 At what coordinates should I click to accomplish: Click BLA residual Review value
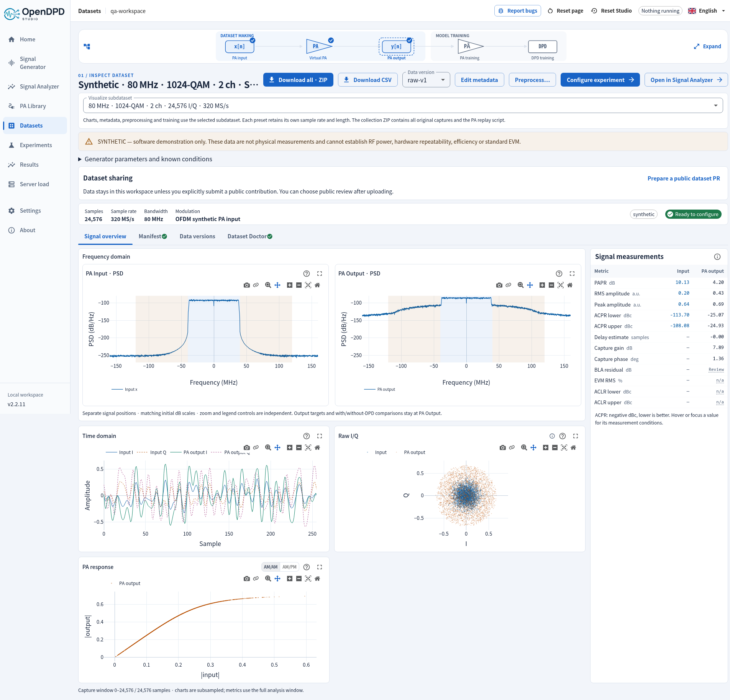[x=716, y=370]
